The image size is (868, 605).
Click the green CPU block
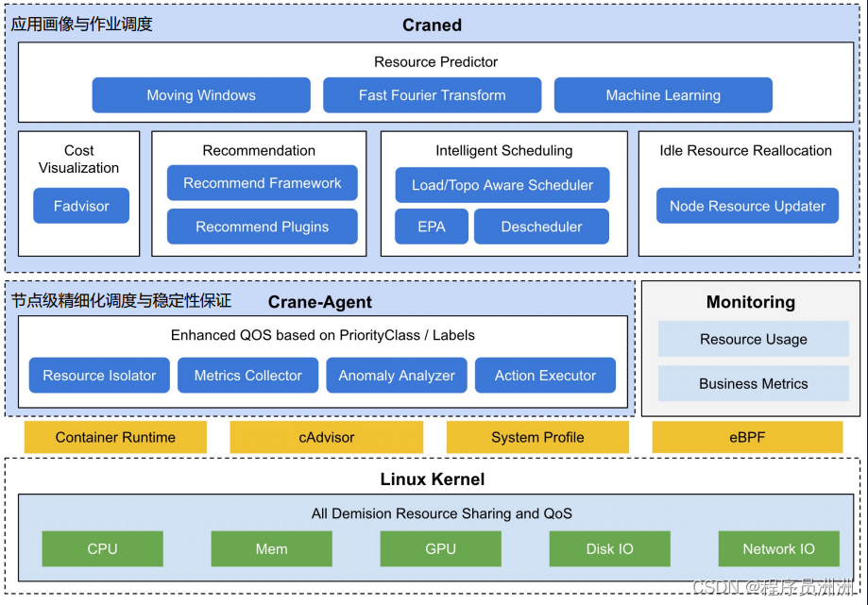(102, 548)
